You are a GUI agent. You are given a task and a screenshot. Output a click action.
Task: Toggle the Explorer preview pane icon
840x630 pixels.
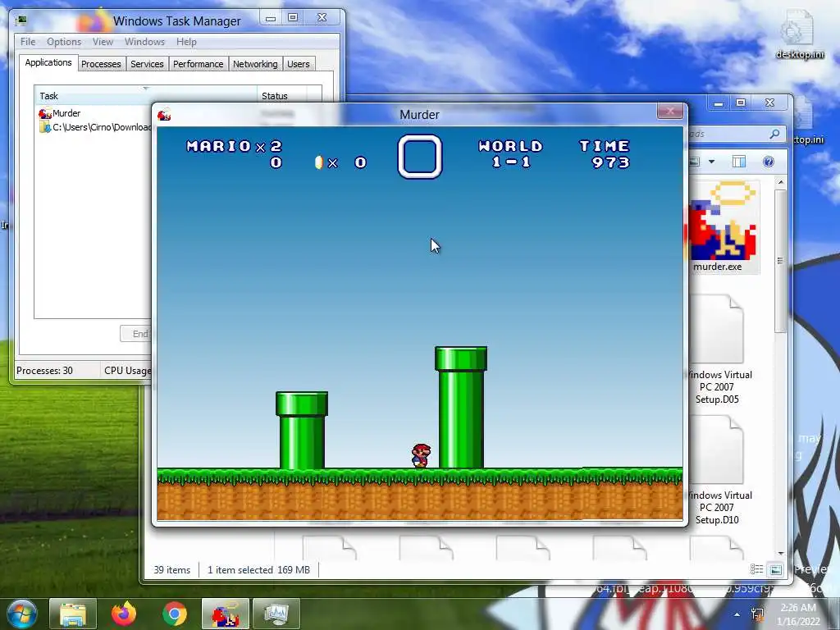tap(739, 162)
